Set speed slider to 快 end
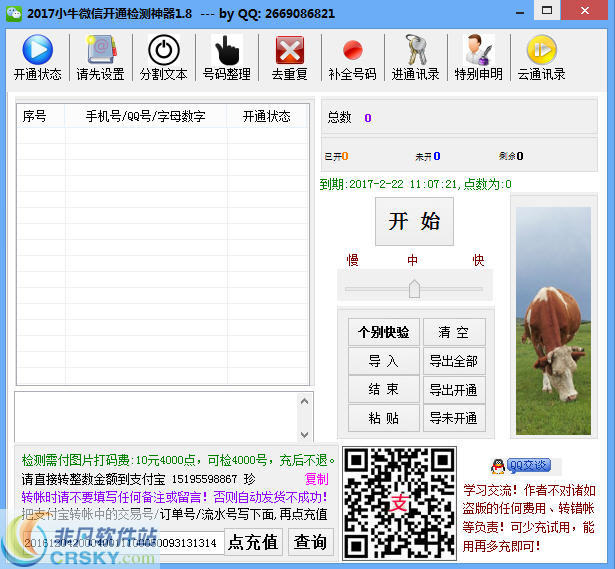The image size is (615, 569). (481, 289)
